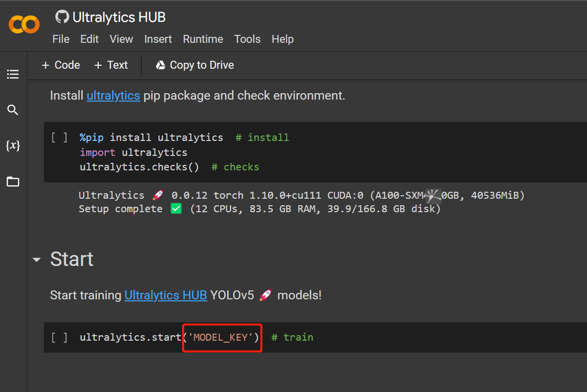
Task: Click the 'Setup complete' output line
Action: click(x=260, y=209)
